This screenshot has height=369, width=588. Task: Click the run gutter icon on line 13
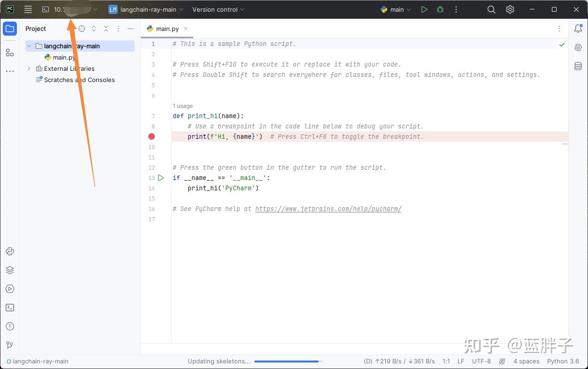click(161, 178)
